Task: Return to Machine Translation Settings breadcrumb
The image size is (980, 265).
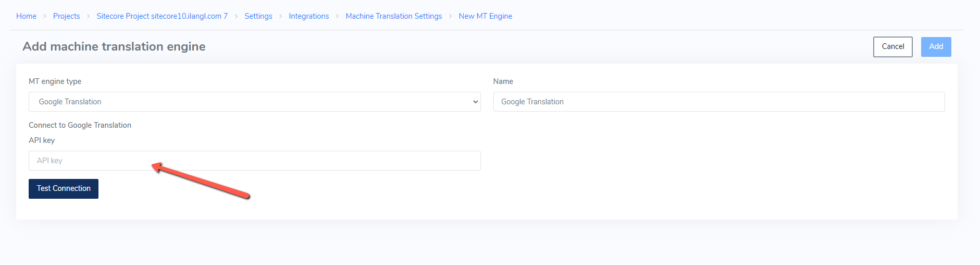Action: pos(394,16)
